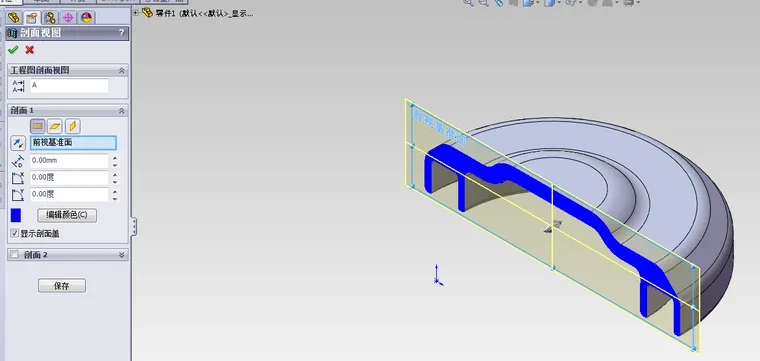The width and height of the screenshot is (760, 361).
Task: Click the 零件1 part icon in tree
Action: point(147,13)
